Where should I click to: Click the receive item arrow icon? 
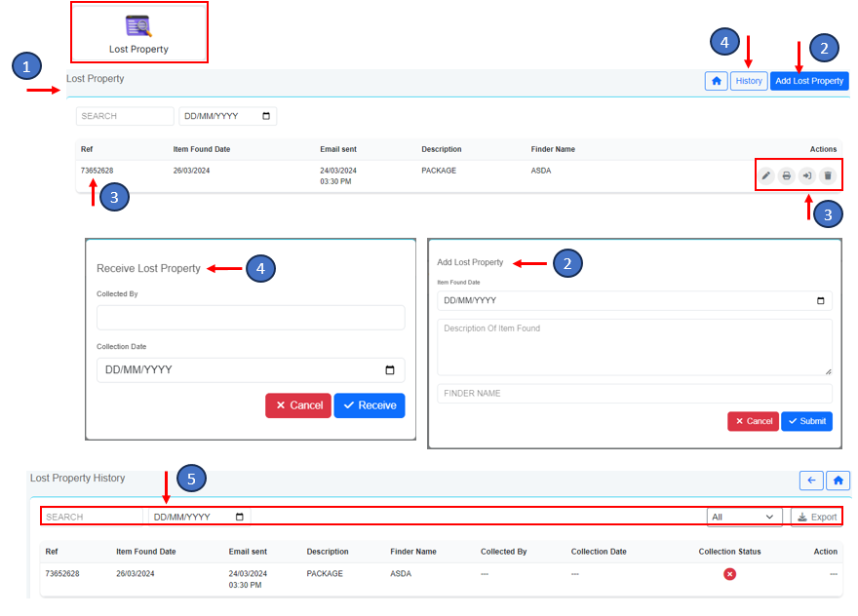pyautogui.click(x=807, y=175)
